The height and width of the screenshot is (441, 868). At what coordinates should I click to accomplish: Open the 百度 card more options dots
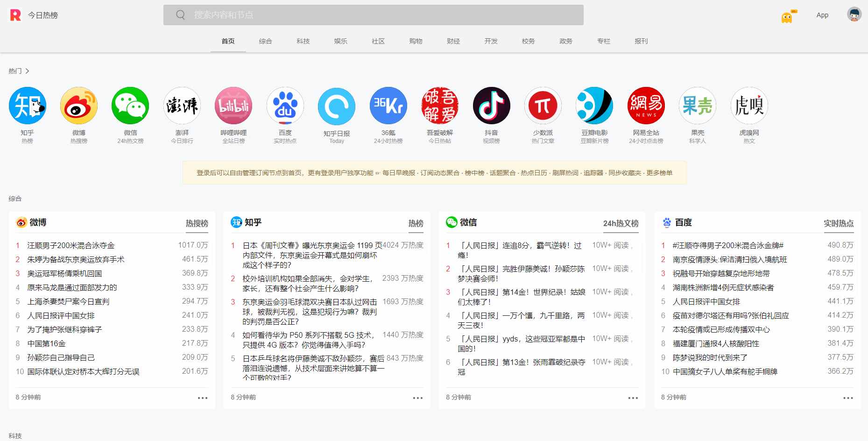tap(848, 398)
